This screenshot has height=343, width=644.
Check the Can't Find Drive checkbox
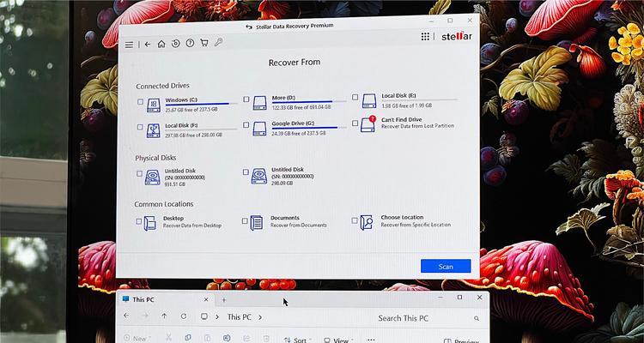355,123
